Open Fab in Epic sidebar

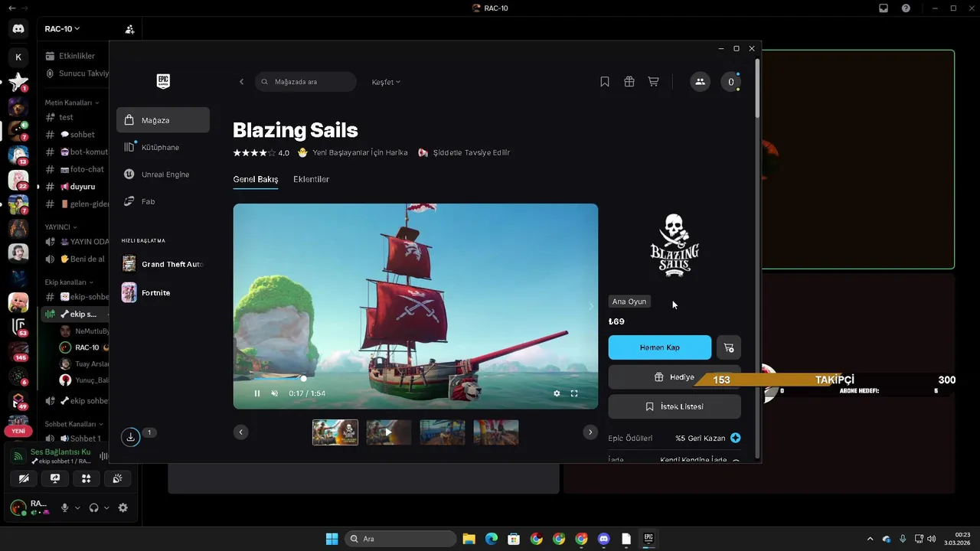click(163, 201)
